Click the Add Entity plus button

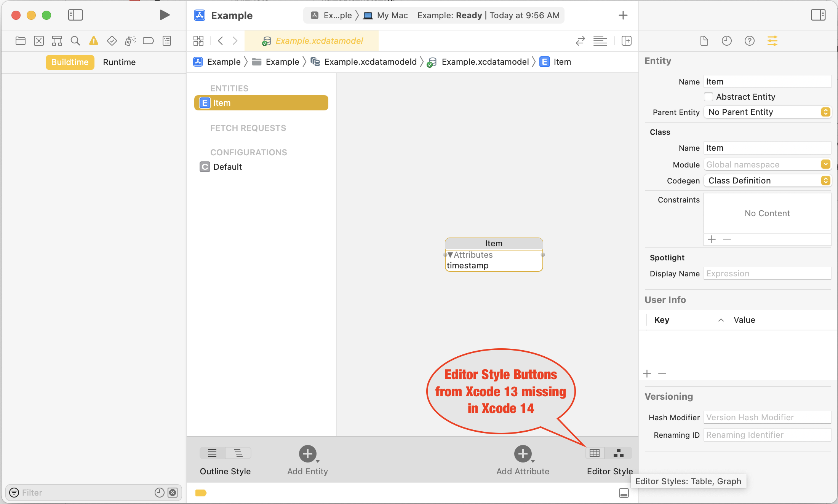(308, 453)
